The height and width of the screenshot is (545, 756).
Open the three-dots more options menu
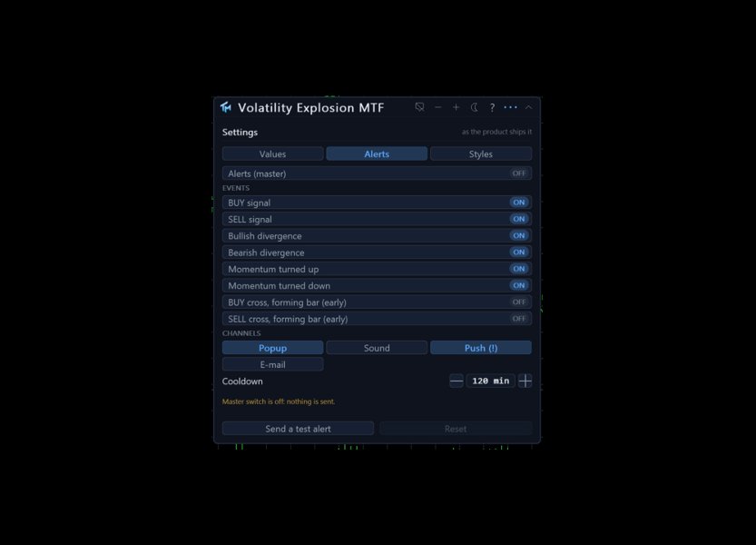(510, 107)
